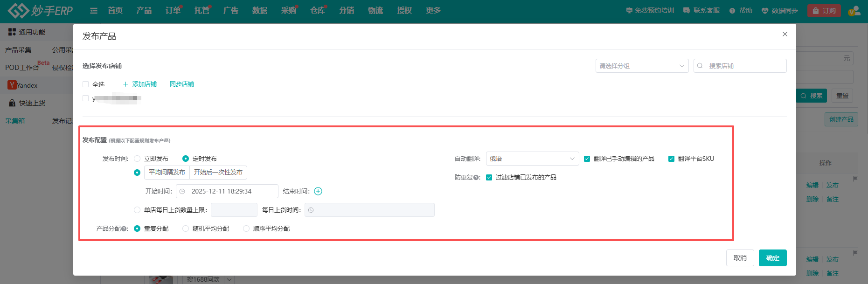This screenshot has width=868, height=284.
Task: Click the hamburger menu icon in top bar
Action: point(94,11)
